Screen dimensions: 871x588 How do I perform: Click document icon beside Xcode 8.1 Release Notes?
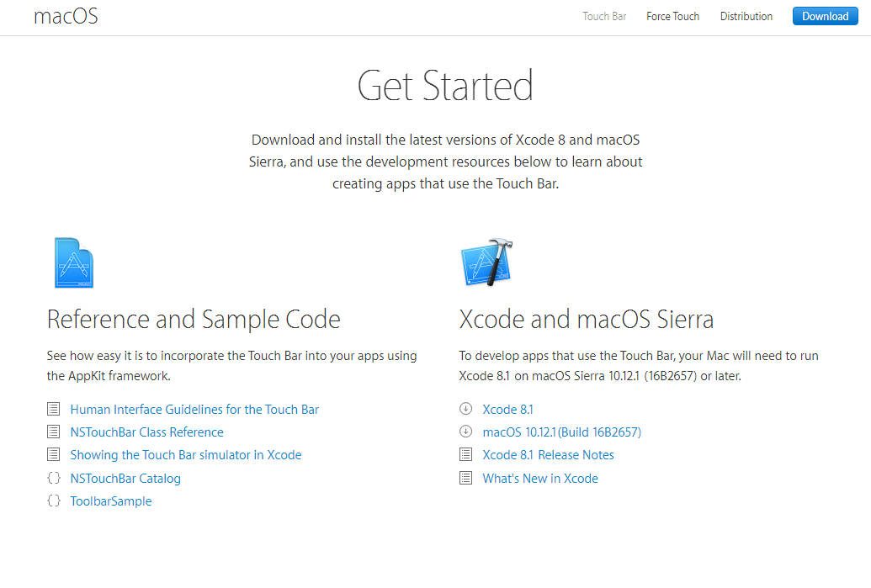(466, 455)
